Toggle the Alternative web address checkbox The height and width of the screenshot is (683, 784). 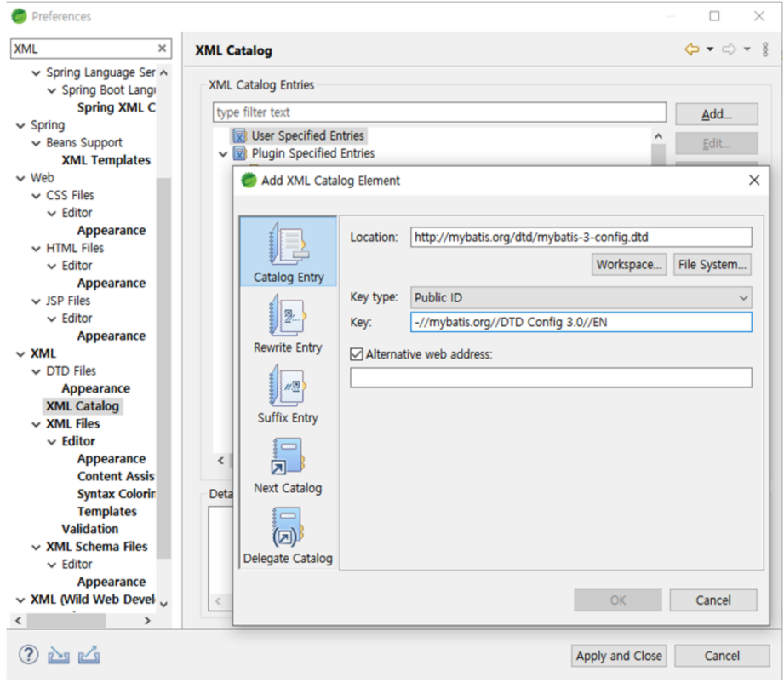coord(356,354)
